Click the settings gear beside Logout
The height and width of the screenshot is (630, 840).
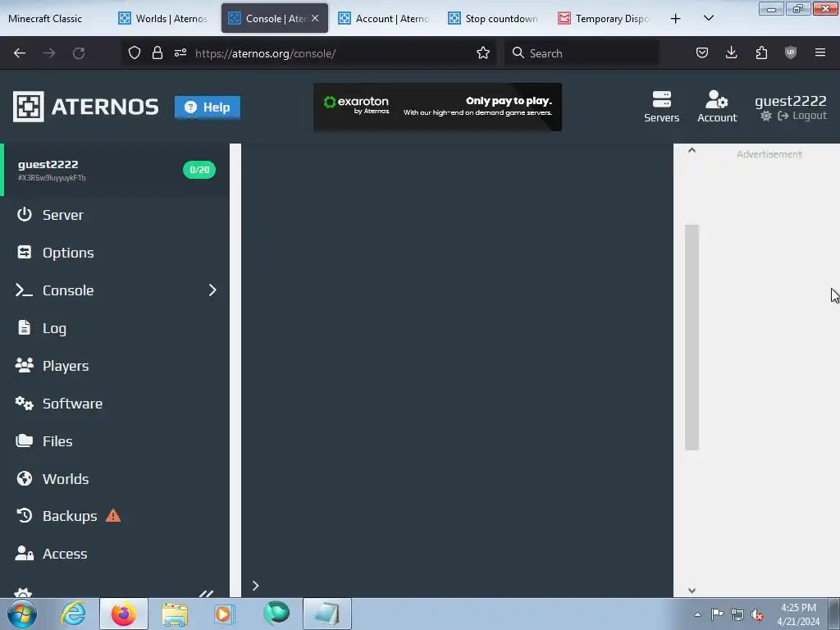tap(766, 116)
